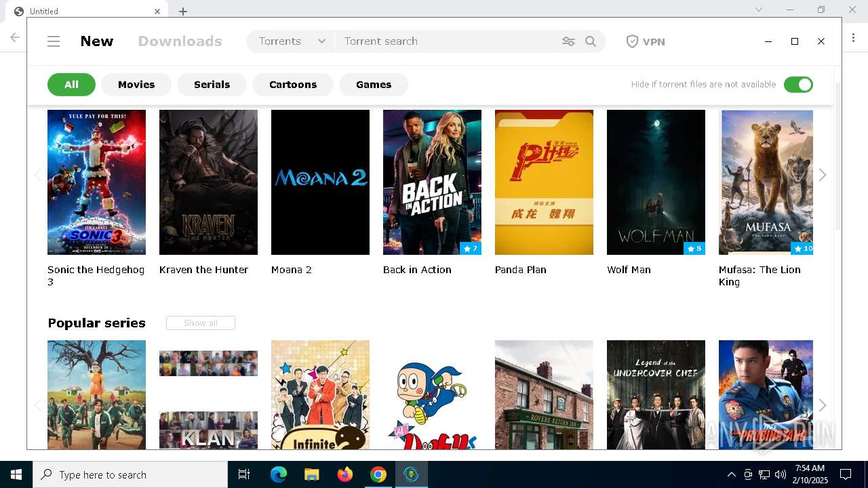Screen dimensions: 868x488
Task: Show hidden system tray icons
Action: 732,474
